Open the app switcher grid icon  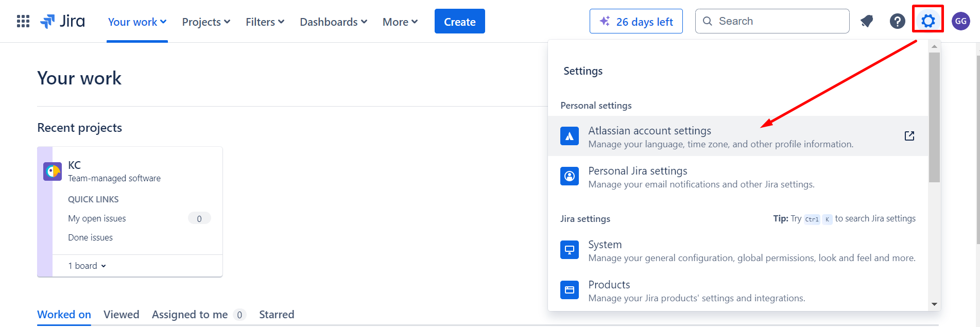(x=23, y=21)
